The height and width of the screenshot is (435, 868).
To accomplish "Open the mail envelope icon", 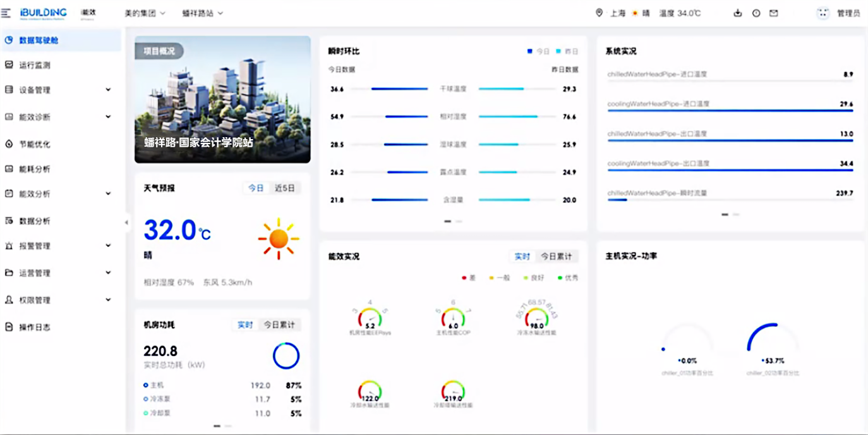I will (773, 13).
